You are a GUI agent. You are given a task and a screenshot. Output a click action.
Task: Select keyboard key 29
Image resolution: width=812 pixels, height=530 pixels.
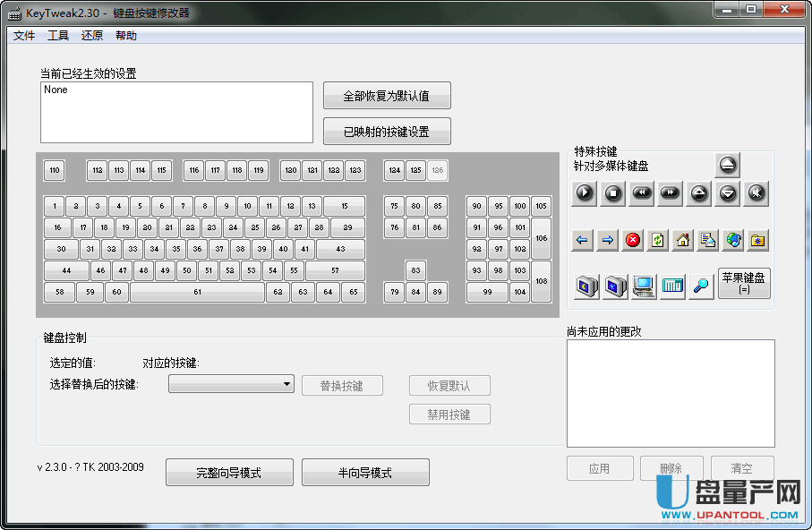(348, 227)
